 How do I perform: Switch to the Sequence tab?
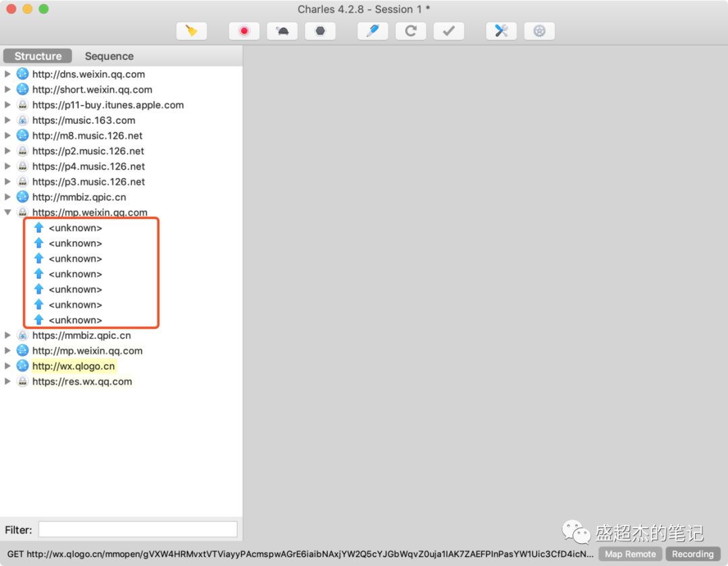(x=109, y=56)
